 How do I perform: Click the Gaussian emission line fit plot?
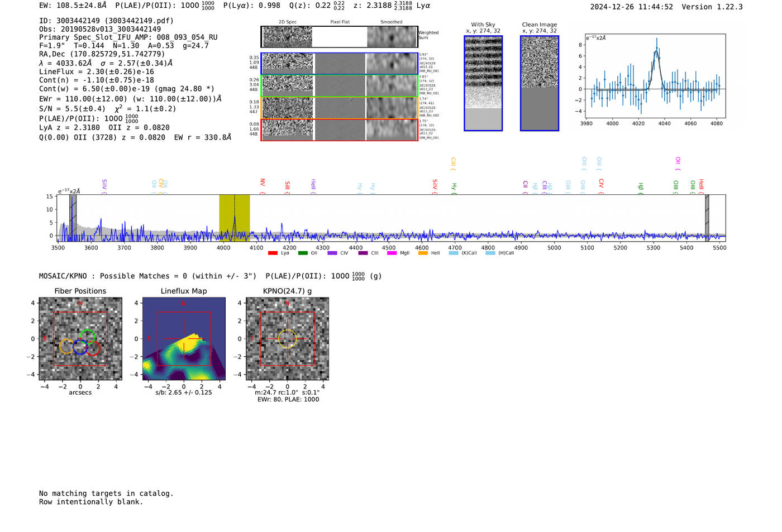pyautogui.click(x=655, y=76)
